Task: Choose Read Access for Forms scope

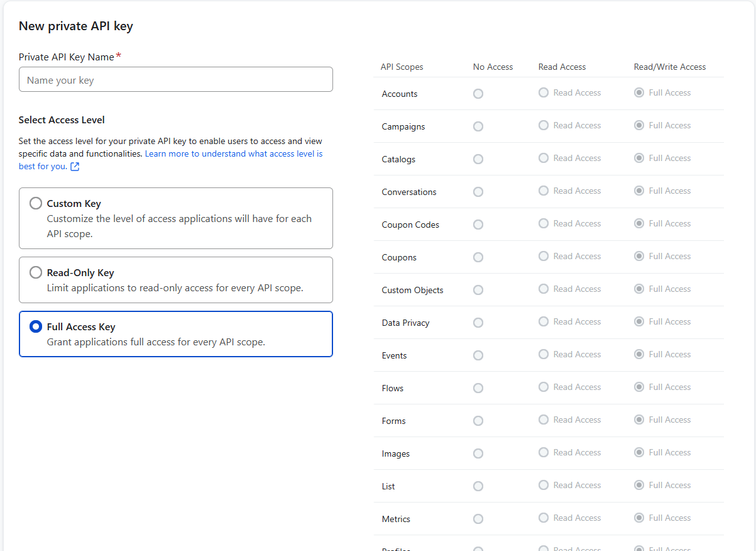Action: pyautogui.click(x=544, y=420)
